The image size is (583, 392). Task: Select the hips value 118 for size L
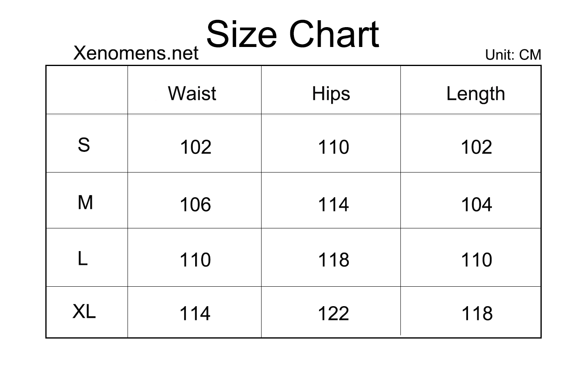coord(333,260)
